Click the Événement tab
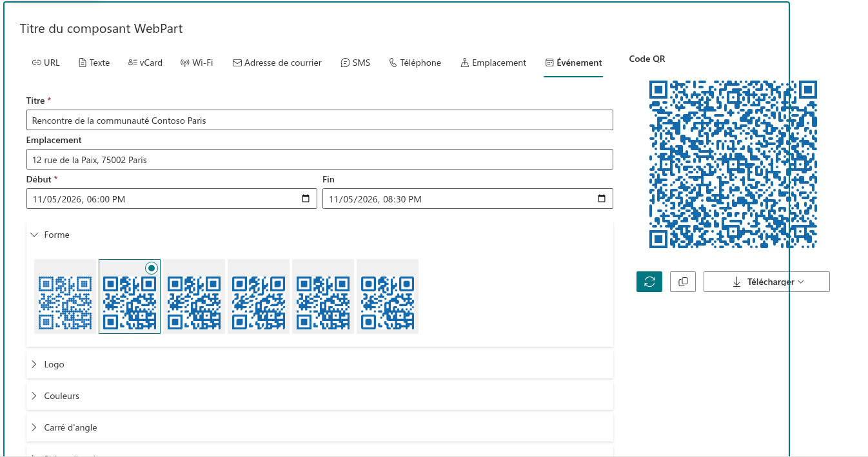This screenshot has width=868, height=457. pyautogui.click(x=573, y=63)
